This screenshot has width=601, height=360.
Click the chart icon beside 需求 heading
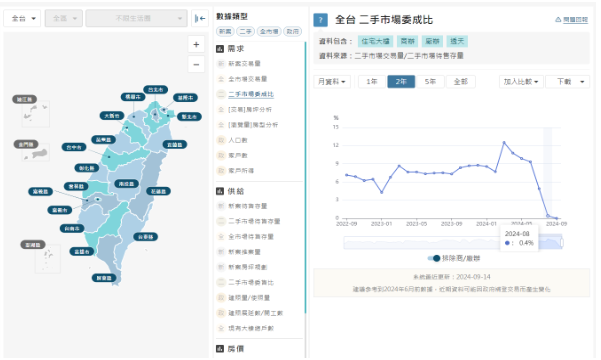[220, 49]
